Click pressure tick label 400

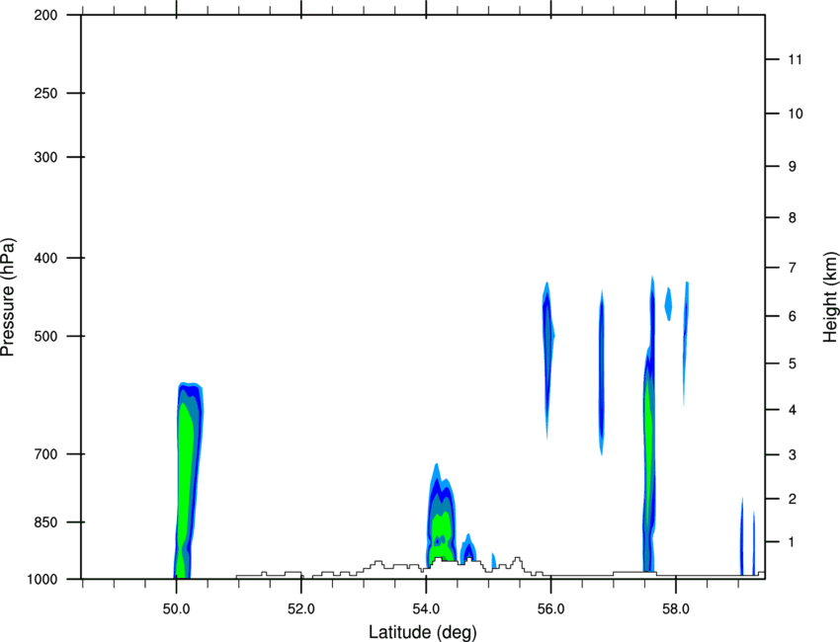coord(45,258)
